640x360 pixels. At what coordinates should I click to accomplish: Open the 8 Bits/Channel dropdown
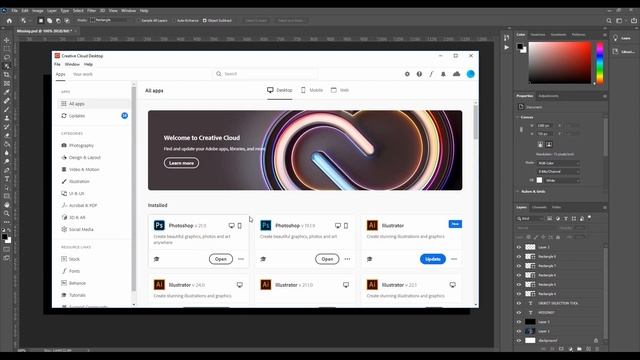(x=558, y=171)
